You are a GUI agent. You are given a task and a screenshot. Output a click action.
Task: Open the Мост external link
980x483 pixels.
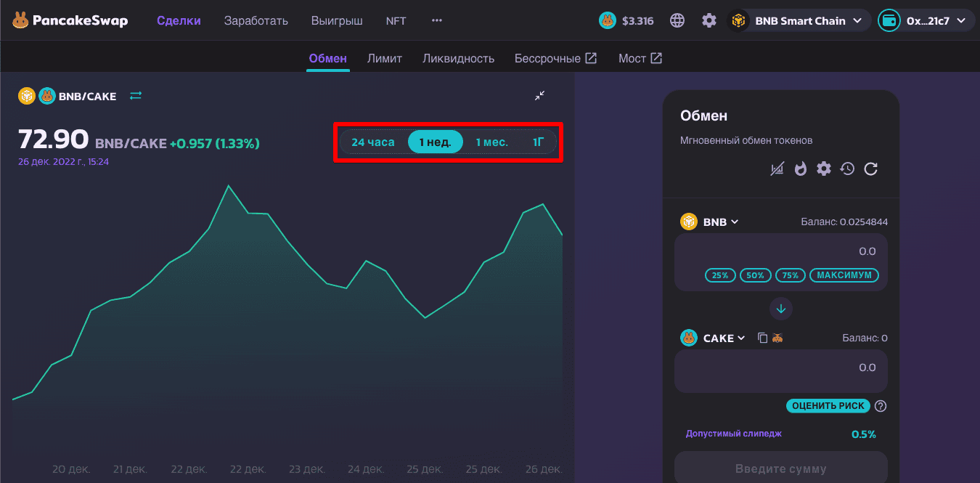tap(640, 58)
